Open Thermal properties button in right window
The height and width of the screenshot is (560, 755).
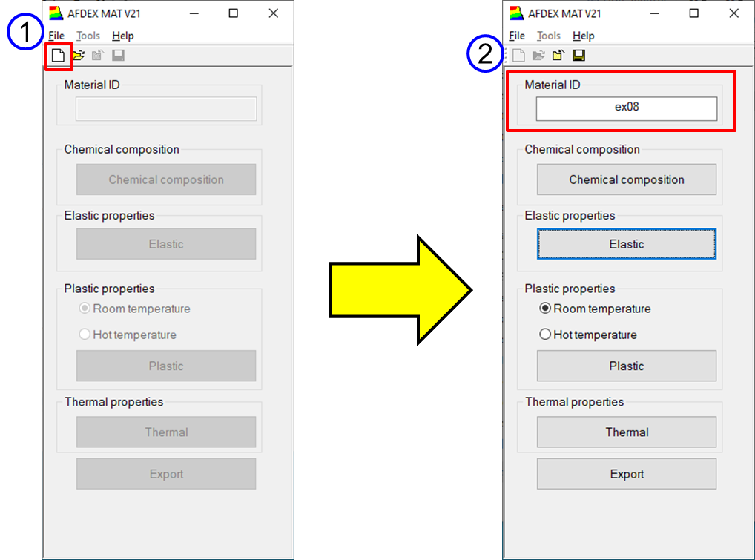[x=626, y=432]
